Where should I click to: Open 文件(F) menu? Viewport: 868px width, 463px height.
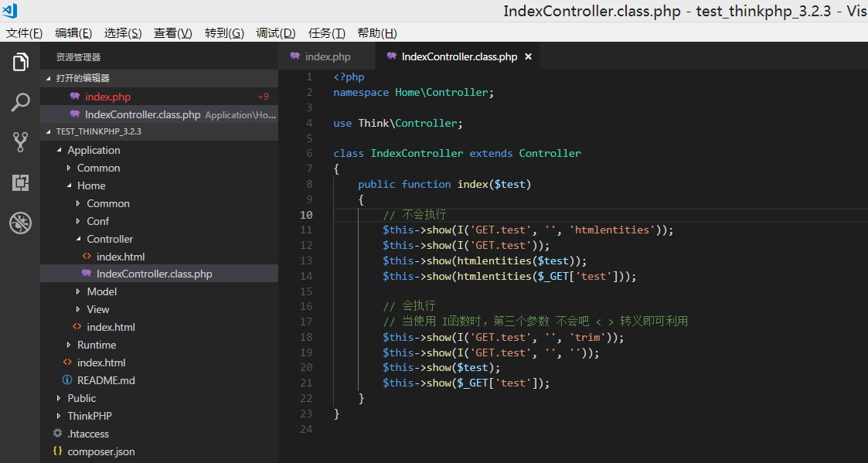(x=24, y=33)
